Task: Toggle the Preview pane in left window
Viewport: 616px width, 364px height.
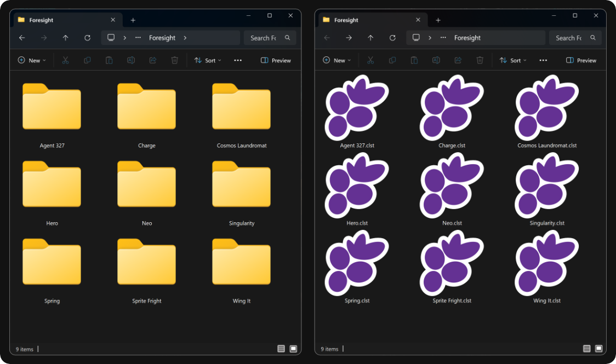Action: [x=276, y=60]
